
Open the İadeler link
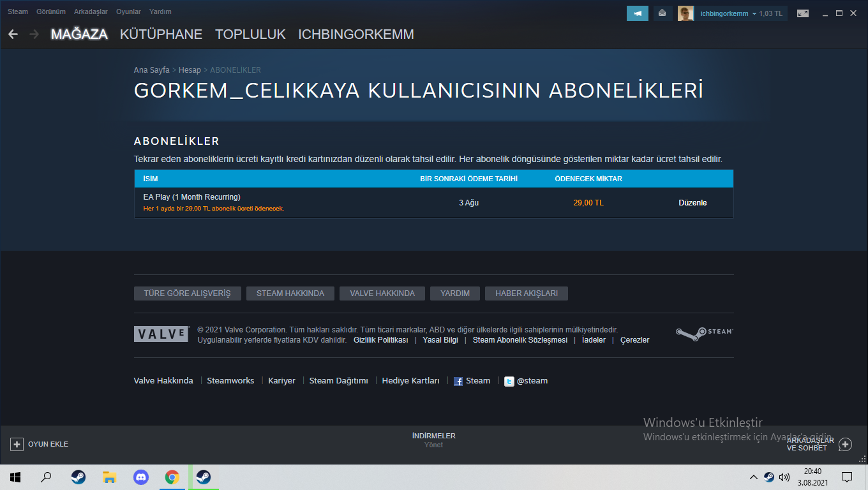[x=594, y=340]
